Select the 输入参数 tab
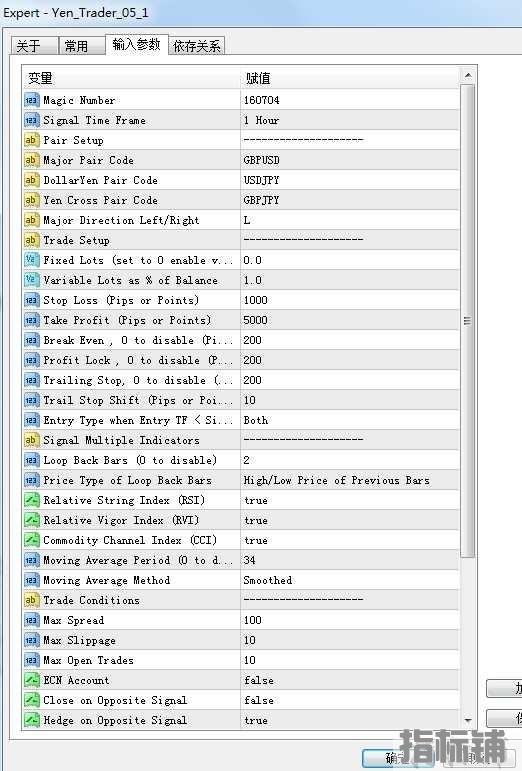The height and width of the screenshot is (771, 522). [x=137, y=44]
